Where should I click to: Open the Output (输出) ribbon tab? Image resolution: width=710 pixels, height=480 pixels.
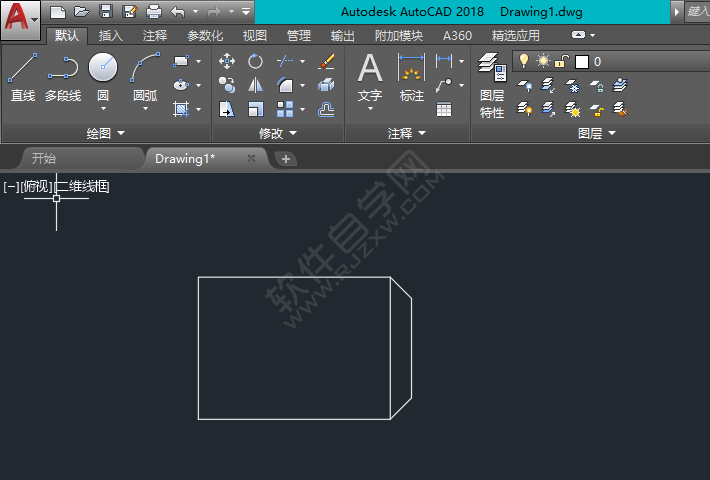[343, 36]
